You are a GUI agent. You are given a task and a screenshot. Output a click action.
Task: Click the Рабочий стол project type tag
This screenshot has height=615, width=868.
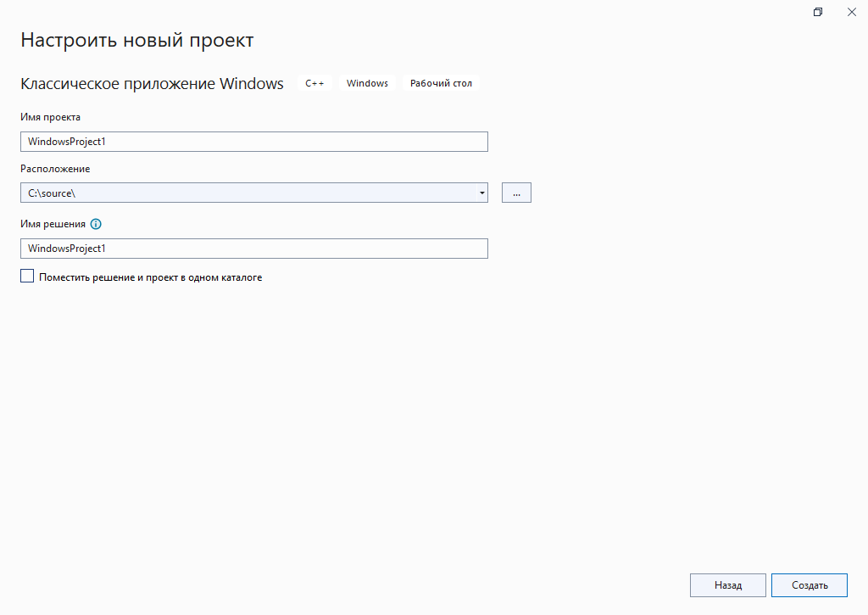(441, 83)
